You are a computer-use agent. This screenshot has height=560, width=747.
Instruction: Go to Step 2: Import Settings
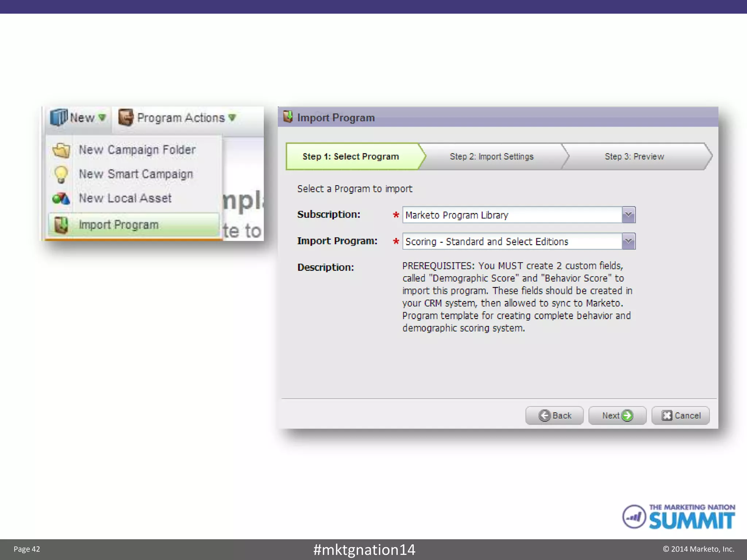coord(492,156)
